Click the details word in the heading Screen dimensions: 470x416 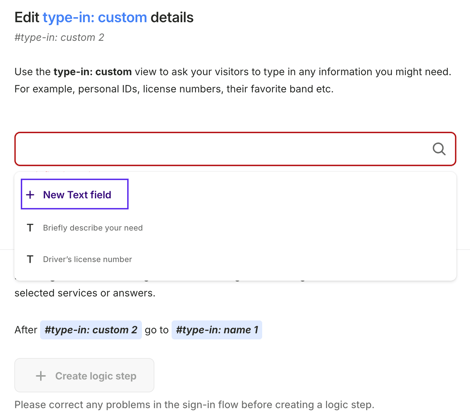[172, 17]
